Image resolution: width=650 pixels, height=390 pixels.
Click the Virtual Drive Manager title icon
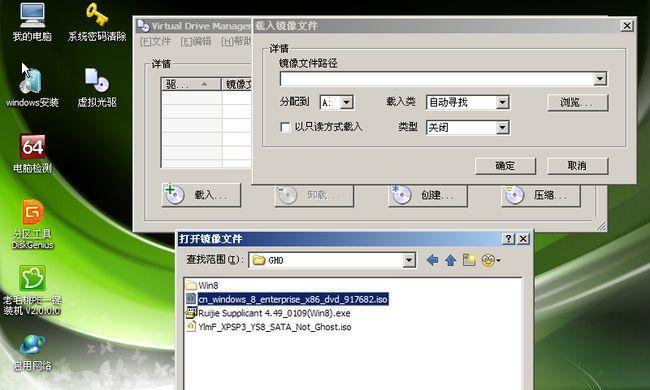pyautogui.click(x=143, y=26)
